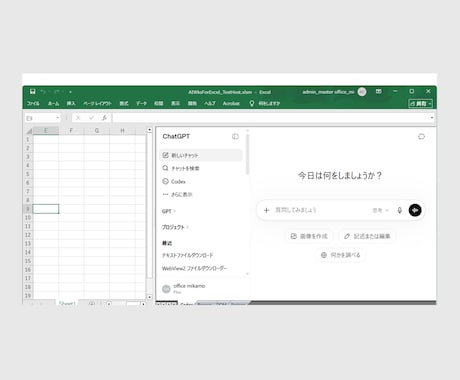
Task: Select row 12 header
Action: coord(28,235)
